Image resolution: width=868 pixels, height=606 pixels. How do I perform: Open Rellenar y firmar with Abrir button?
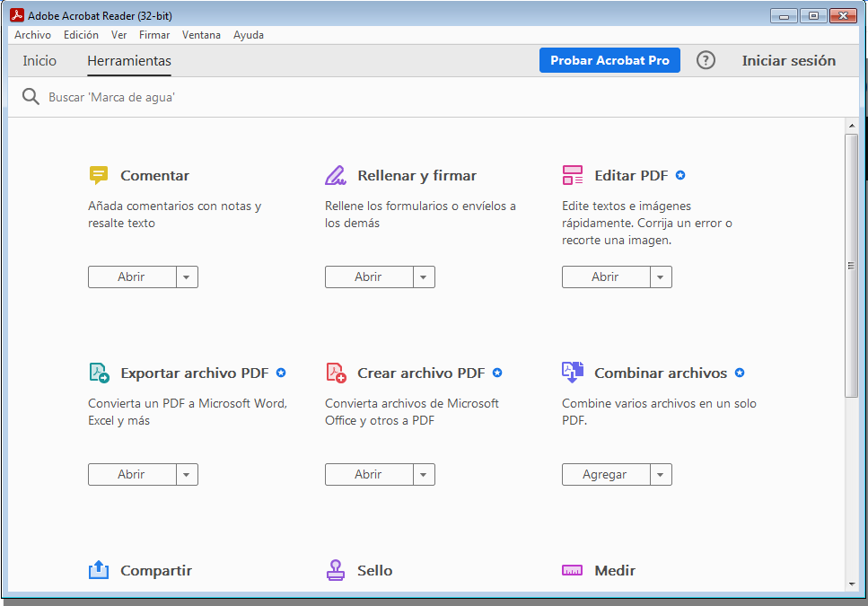[x=369, y=277]
